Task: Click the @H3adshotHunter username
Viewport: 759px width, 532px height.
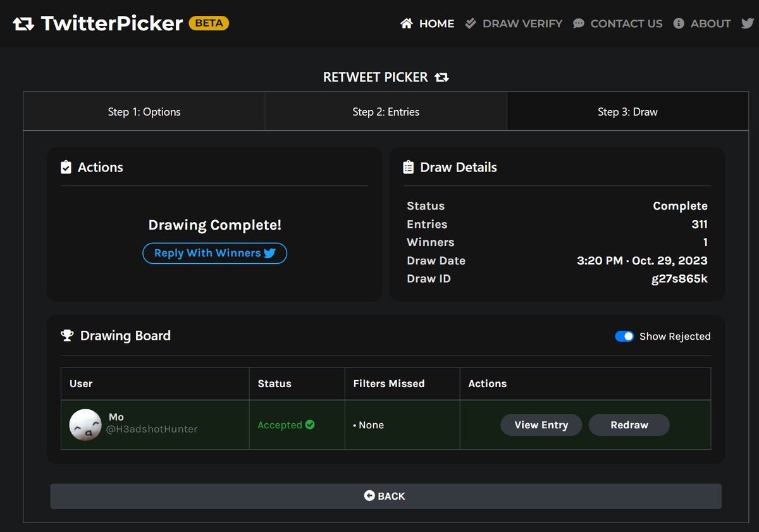Action: [152, 429]
